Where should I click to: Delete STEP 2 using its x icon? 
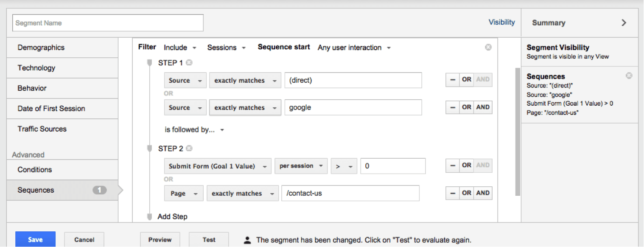pos(189,148)
